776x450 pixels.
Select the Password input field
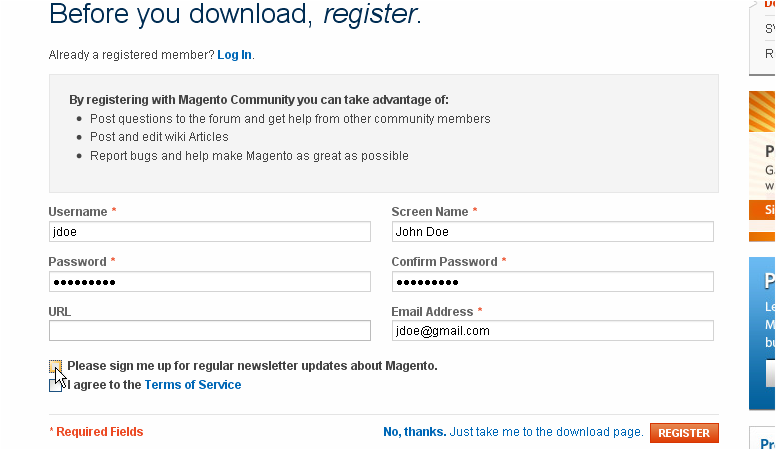point(210,281)
